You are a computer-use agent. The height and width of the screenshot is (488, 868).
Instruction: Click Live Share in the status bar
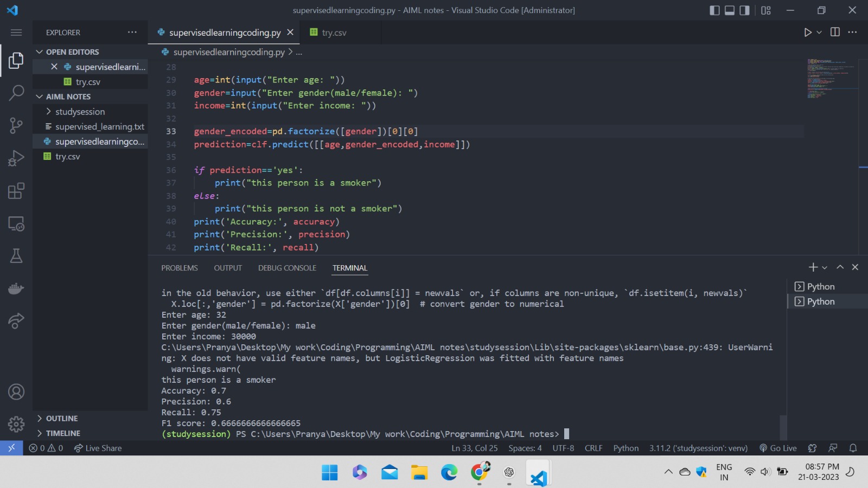pos(98,448)
